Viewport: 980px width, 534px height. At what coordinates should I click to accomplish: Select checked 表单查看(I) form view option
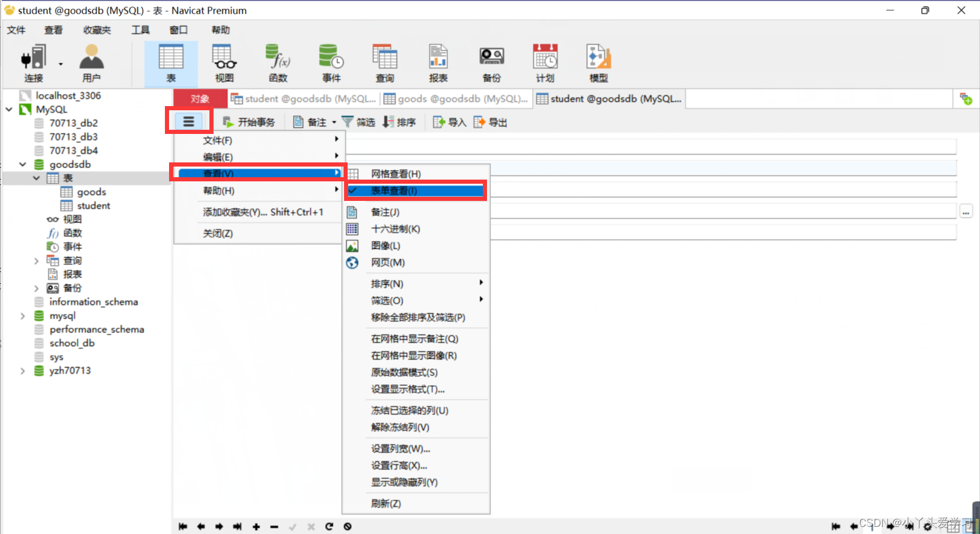coord(415,191)
